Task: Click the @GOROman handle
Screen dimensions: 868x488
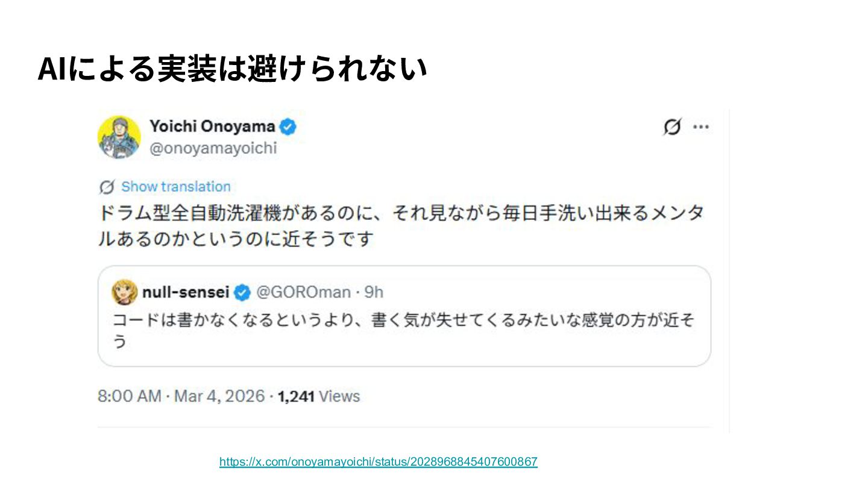Action: coord(303,293)
